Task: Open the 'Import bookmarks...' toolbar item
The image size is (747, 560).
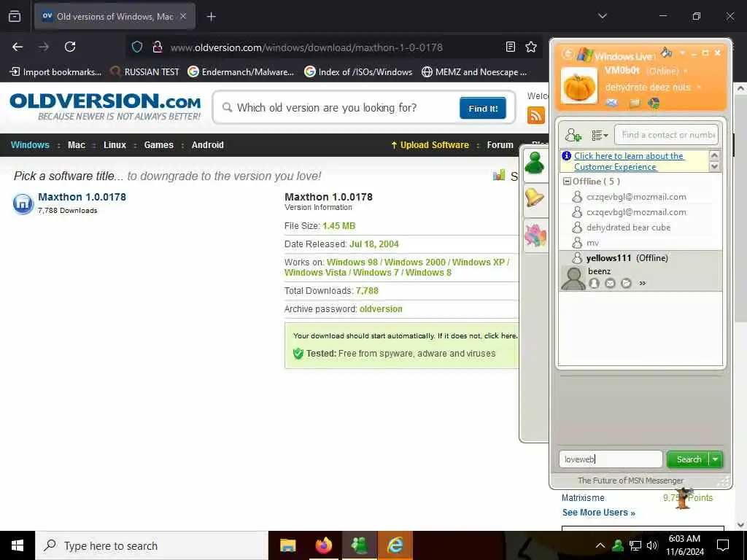Action: click(55, 72)
